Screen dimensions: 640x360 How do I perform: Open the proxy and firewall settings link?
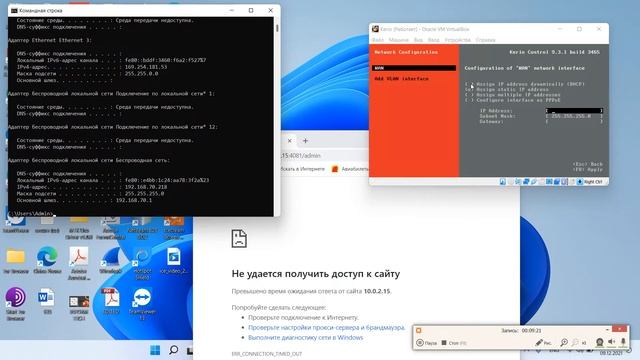click(327, 327)
